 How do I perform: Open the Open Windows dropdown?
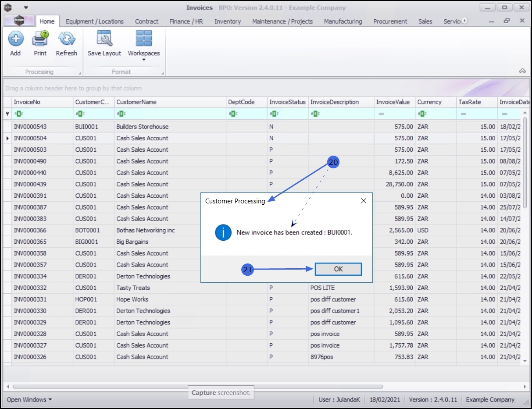tap(29, 399)
